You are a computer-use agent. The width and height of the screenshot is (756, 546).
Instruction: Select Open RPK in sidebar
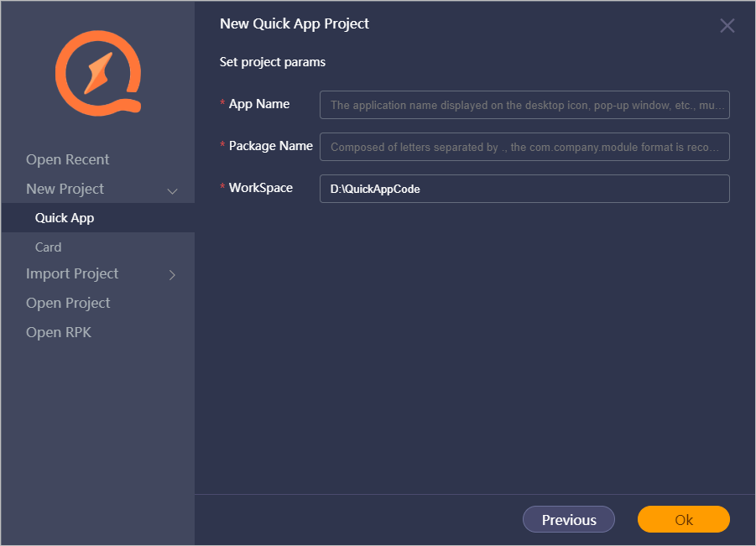tap(59, 332)
